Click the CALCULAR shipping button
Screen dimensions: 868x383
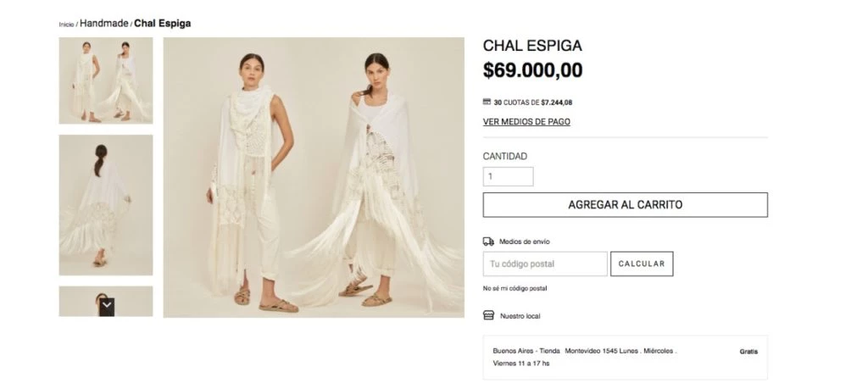(x=642, y=264)
